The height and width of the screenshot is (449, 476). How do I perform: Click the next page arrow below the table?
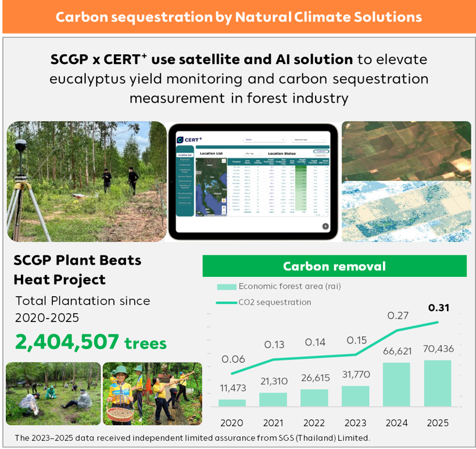[x=327, y=215]
